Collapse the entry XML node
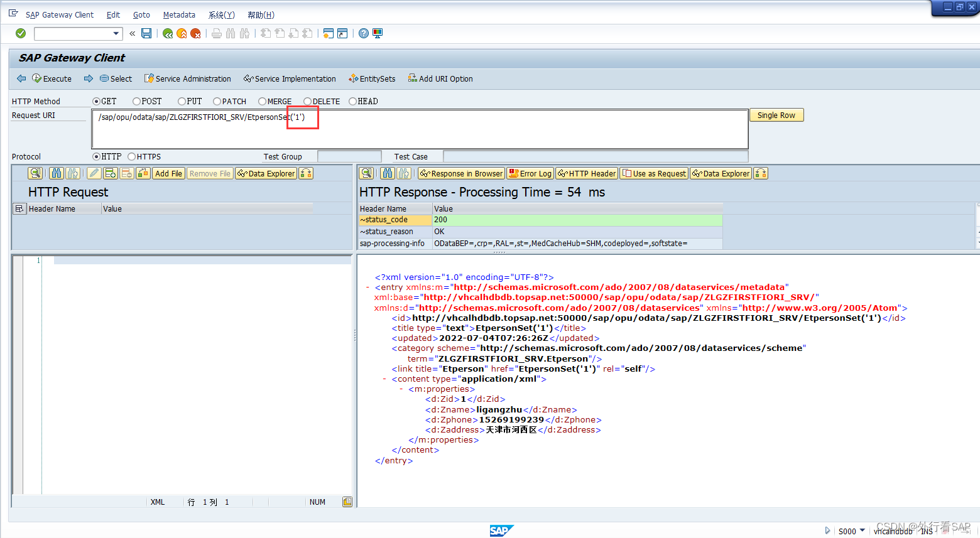This screenshot has width=980, height=538. [367, 288]
